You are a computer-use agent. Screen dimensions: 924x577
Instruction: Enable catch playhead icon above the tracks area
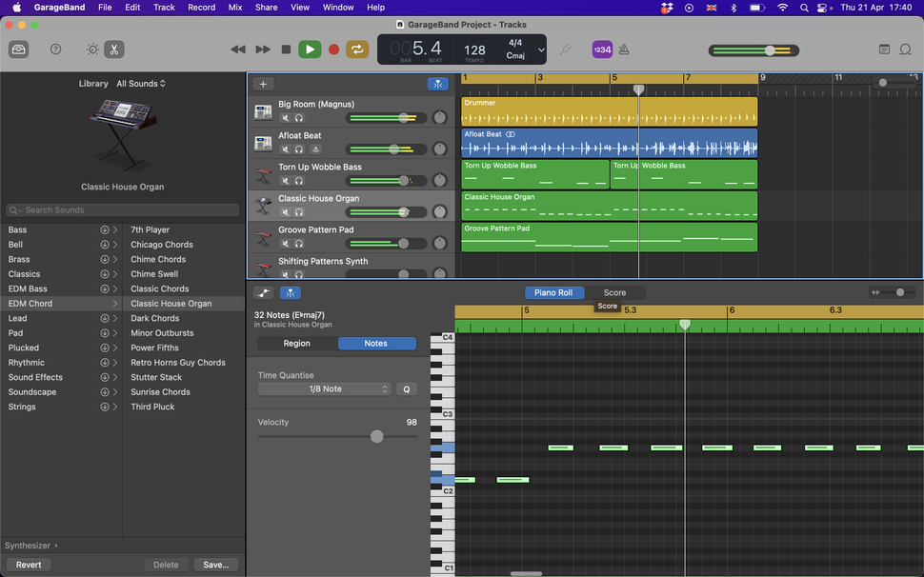click(438, 84)
